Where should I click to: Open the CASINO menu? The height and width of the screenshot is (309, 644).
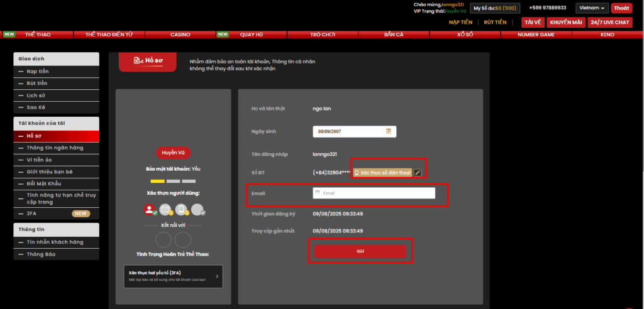[180, 35]
